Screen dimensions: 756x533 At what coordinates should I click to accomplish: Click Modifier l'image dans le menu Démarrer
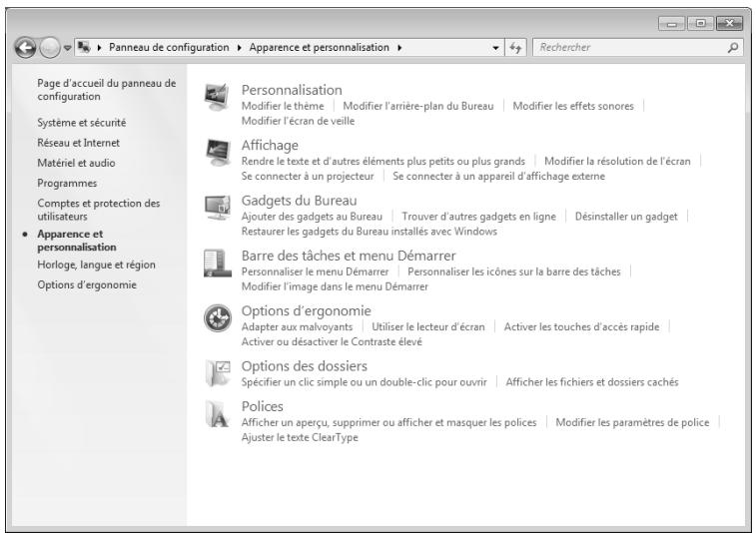tap(335, 286)
